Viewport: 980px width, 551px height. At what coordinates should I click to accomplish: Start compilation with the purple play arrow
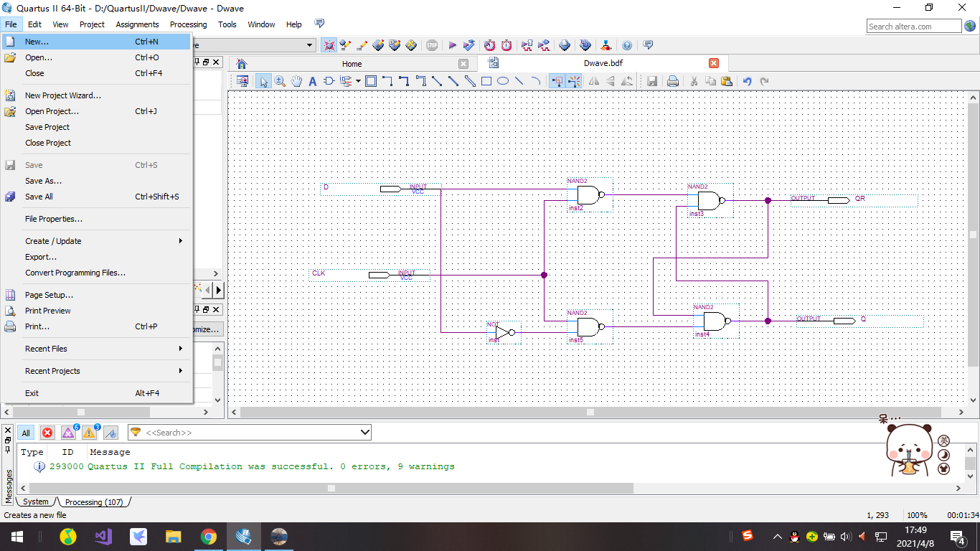pyautogui.click(x=453, y=44)
